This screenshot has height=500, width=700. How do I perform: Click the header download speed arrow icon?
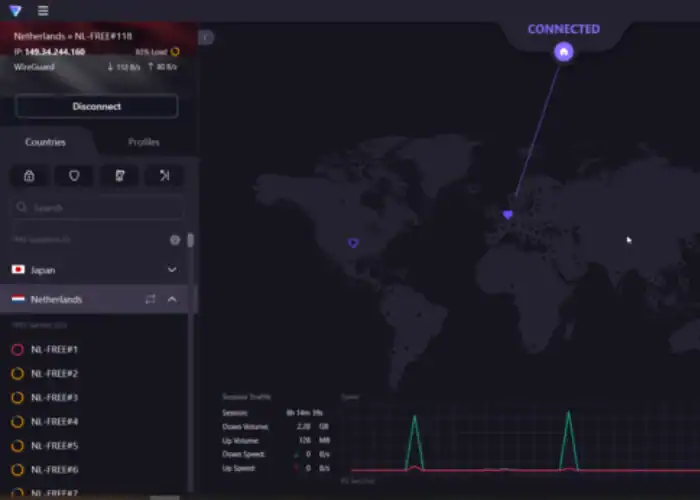click(110, 67)
